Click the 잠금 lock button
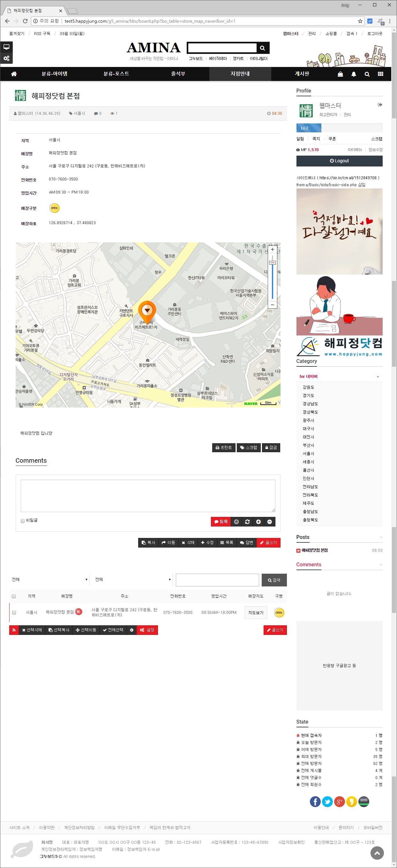This screenshot has width=397, height=868. (271, 447)
